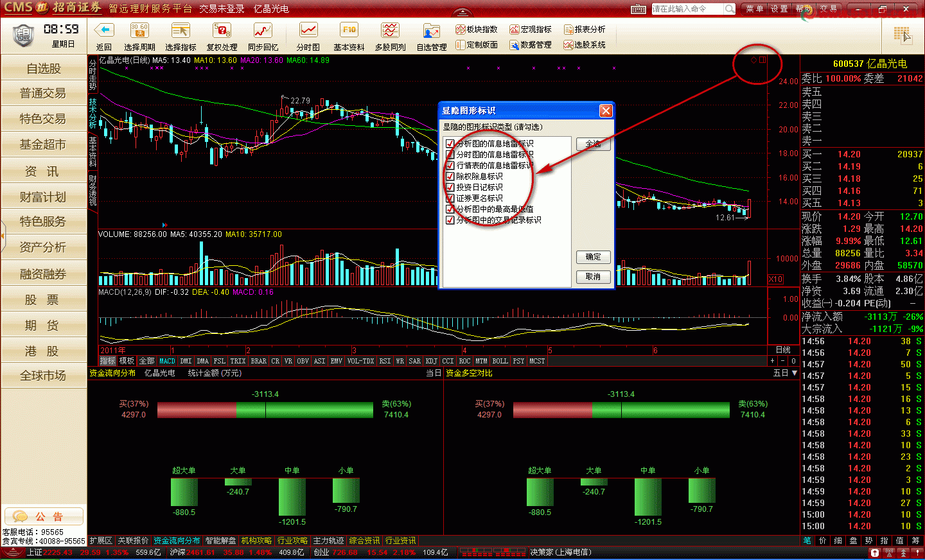The width and height of the screenshot is (925, 560).
Task: Click the on-screen keyboard icon
Action: click(x=639, y=9)
